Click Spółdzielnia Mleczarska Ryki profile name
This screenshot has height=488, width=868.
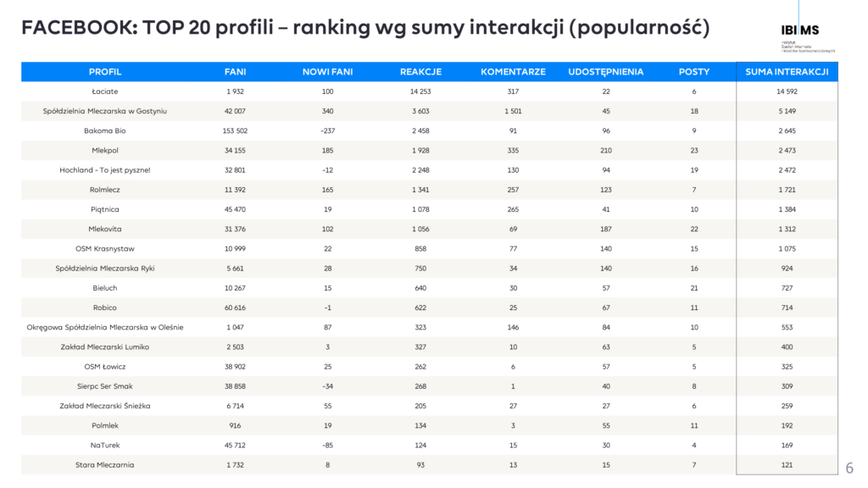tap(104, 269)
